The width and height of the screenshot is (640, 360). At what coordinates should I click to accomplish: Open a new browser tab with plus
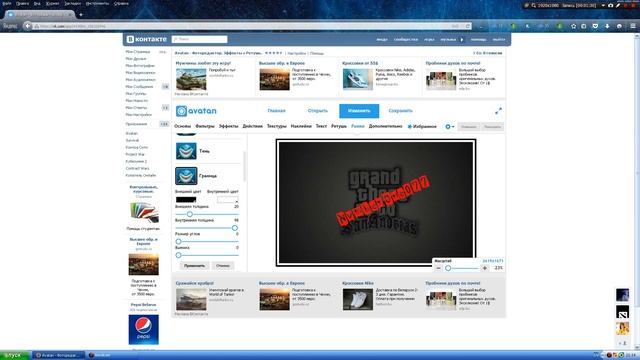pos(81,15)
